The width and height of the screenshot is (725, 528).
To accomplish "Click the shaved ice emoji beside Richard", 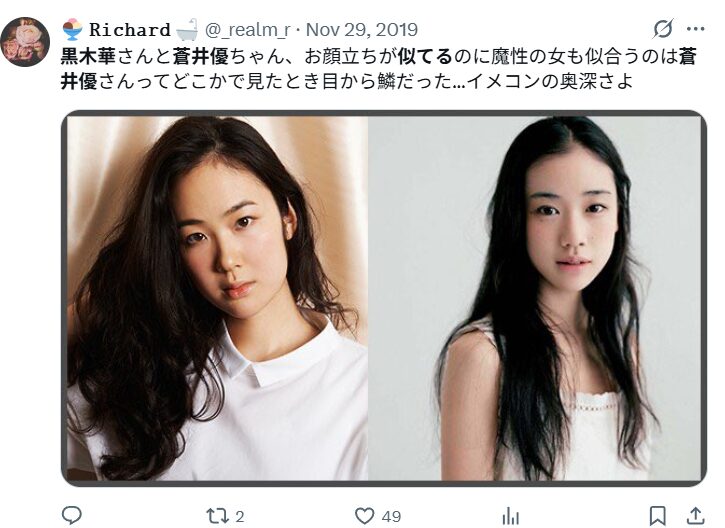I will [73, 30].
